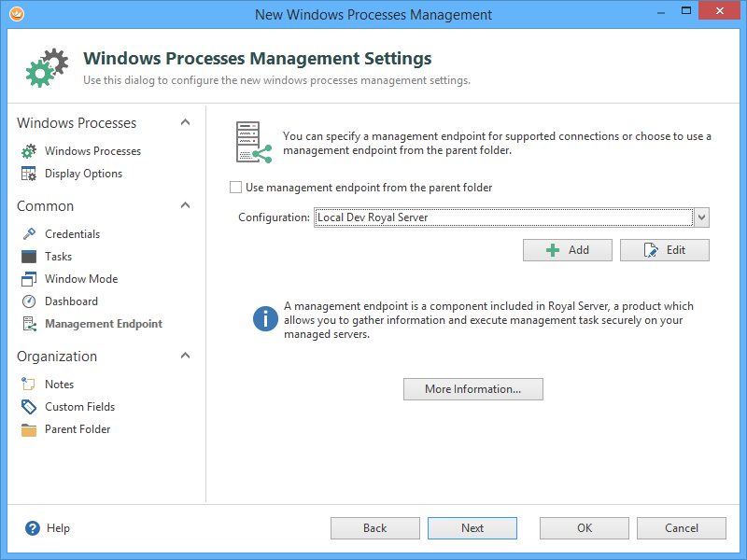Enable use management endpoint from parent folder

236,188
